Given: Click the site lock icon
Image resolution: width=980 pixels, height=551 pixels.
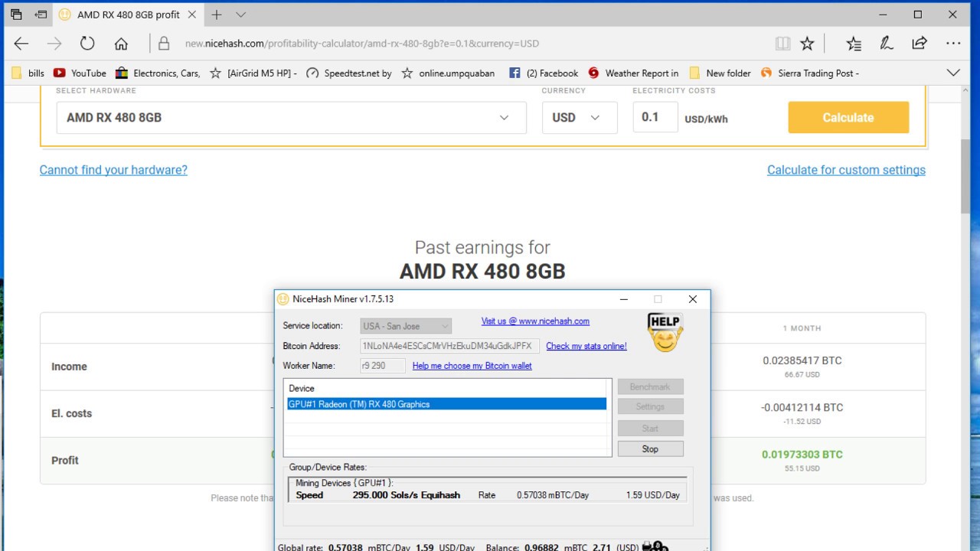Looking at the screenshot, I should click(x=163, y=44).
